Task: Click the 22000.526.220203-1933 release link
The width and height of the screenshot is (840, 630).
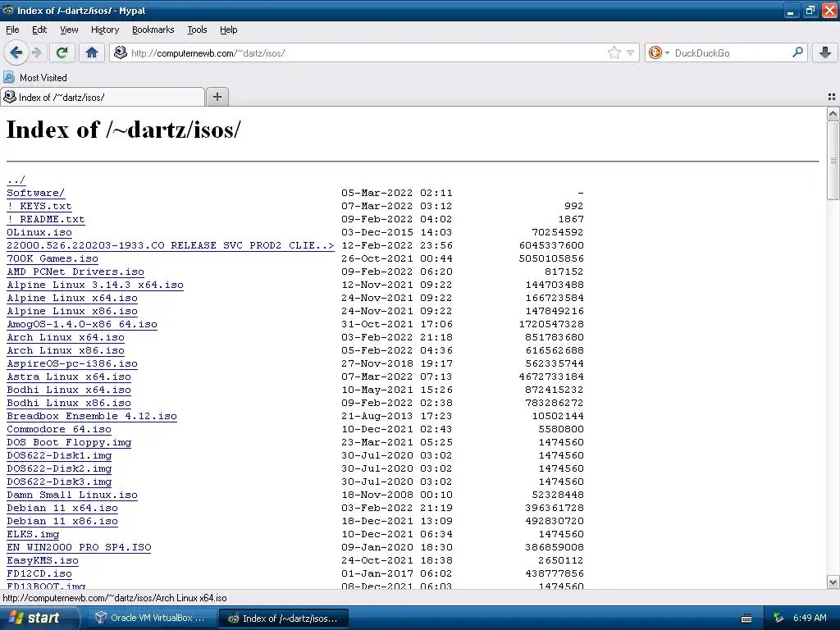Action: click(x=171, y=245)
